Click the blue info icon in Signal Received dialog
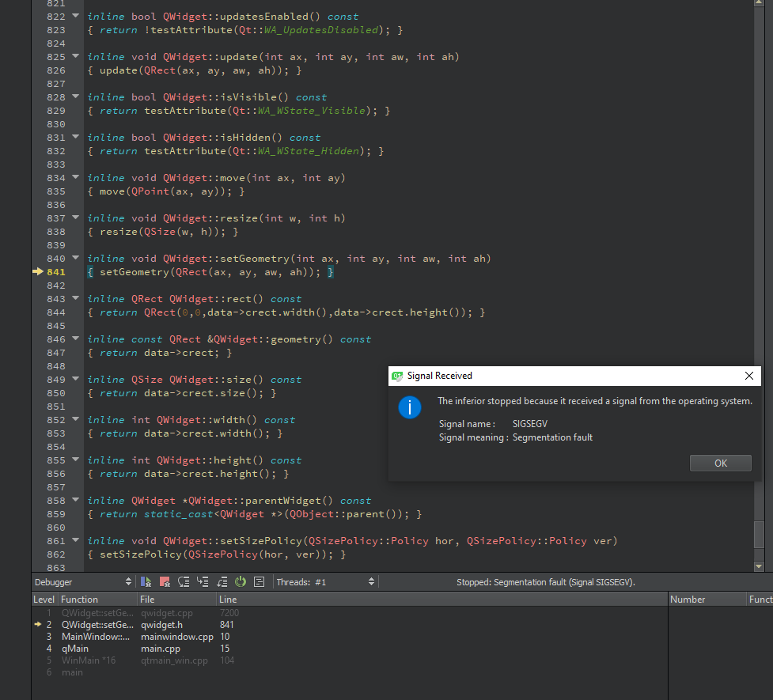The width and height of the screenshot is (773, 700). pyautogui.click(x=410, y=407)
